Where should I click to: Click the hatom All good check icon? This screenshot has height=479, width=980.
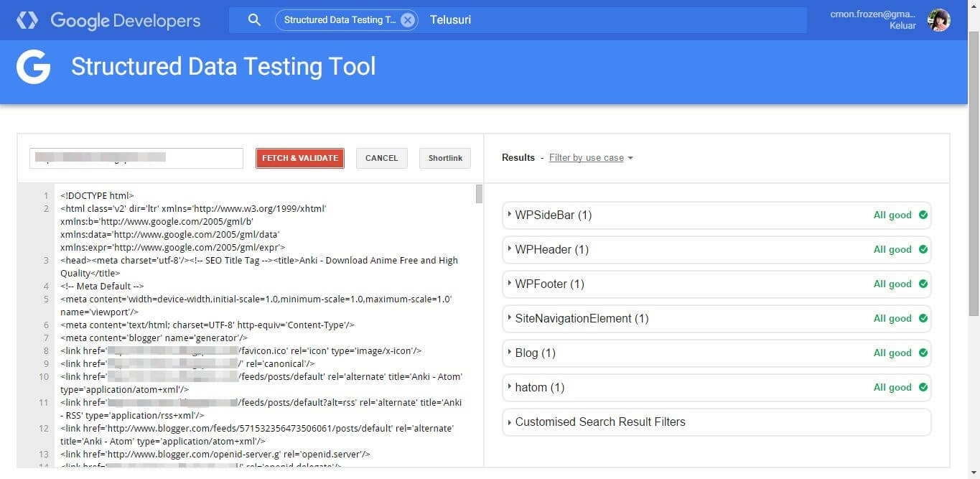(x=923, y=387)
